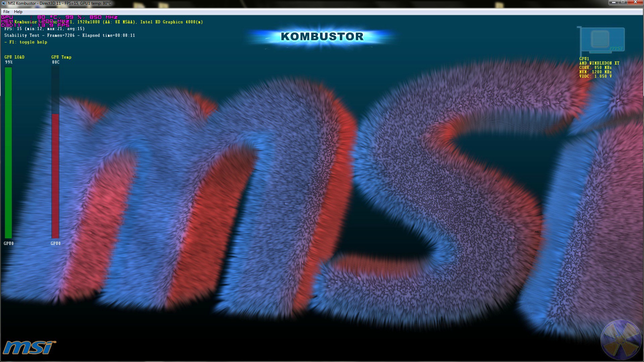Click 'AMD WIMBLEDON XT' GPU name
This screenshot has width=644, height=362.
(x=599, y=63)
